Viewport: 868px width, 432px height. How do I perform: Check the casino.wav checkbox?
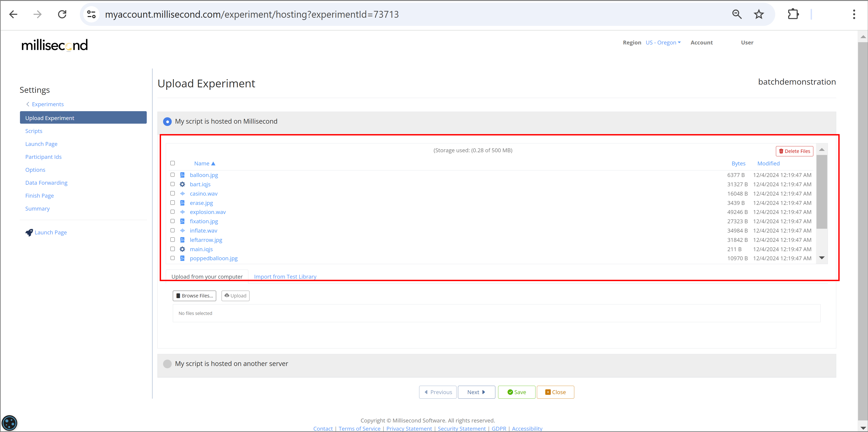(x=173, y=193)
